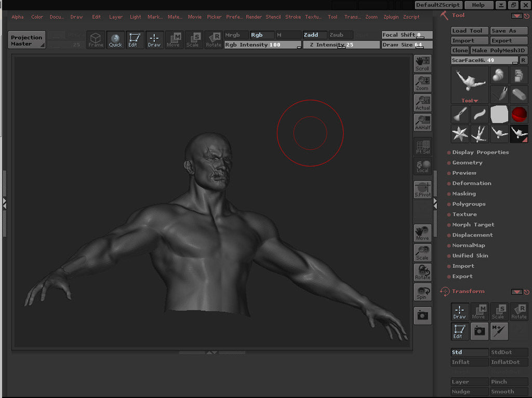Screen dimensions: 532x398
Task: Click the AAHalf view icon
Action: click(x=422, y=123)
